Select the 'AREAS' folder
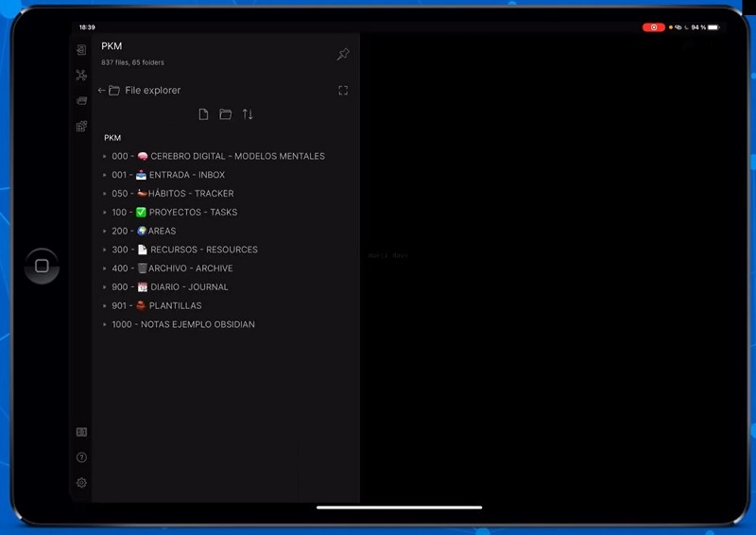 [x=144, y=231]
